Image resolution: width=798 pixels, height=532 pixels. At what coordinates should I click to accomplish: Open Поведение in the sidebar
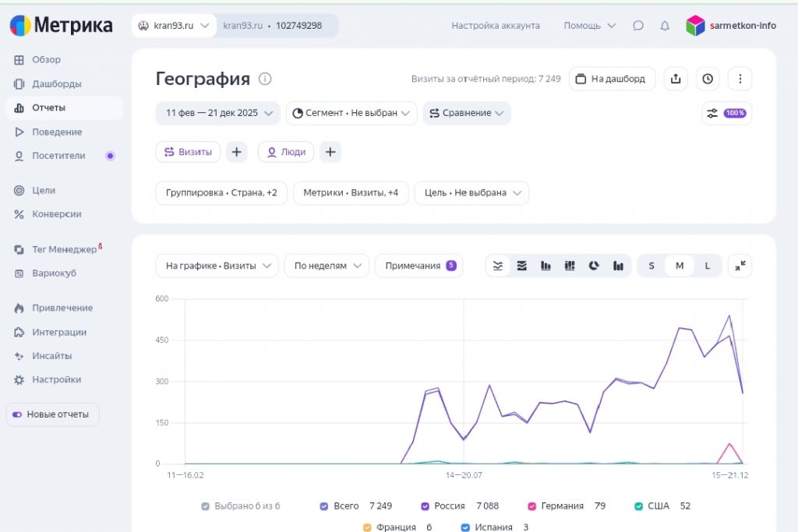pyautogui.click(x=57, y=132)
